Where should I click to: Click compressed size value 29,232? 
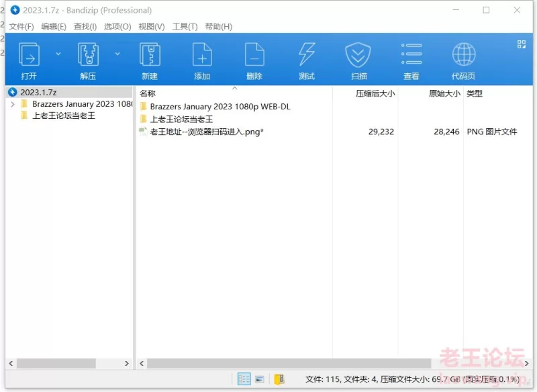coord(381,132)
